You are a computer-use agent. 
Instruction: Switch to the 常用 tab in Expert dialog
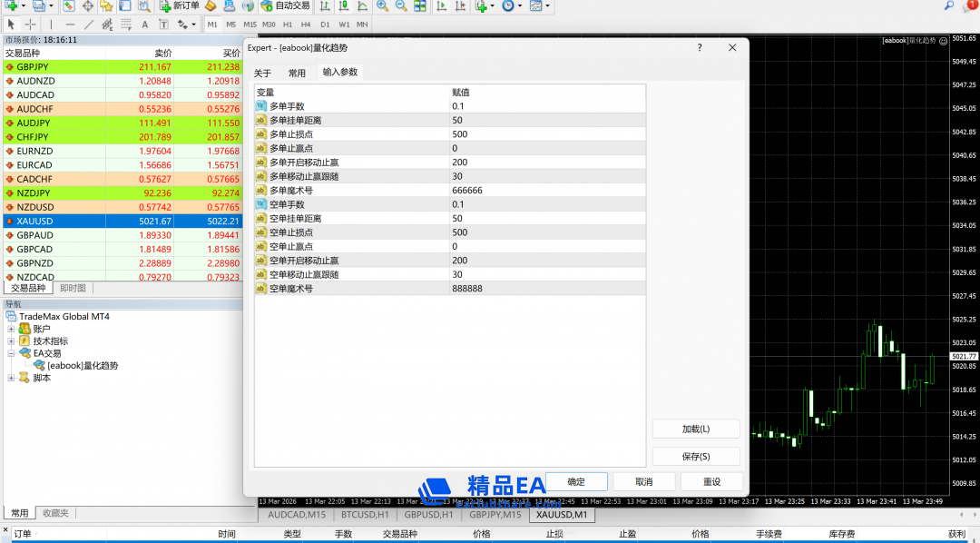297,74
